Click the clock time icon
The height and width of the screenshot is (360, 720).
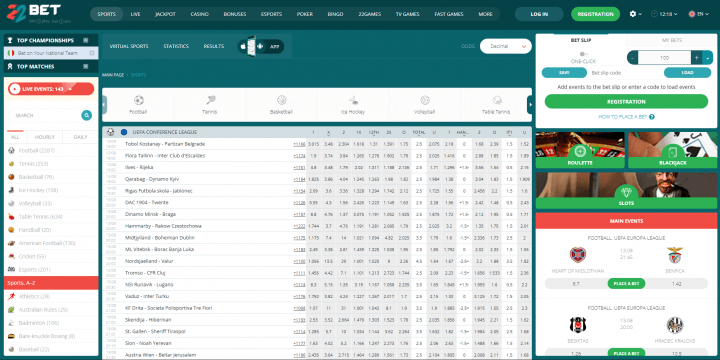[654, 14]
